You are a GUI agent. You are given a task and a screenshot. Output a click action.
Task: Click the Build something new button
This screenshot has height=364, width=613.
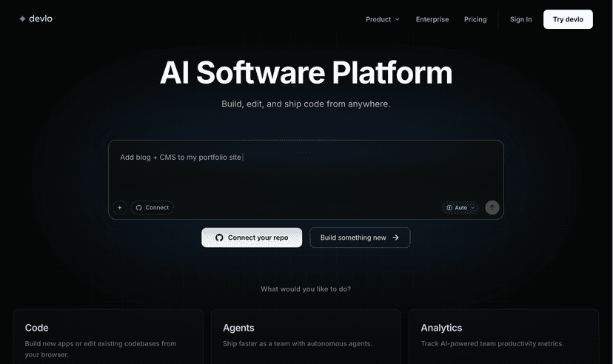[360, 237]
